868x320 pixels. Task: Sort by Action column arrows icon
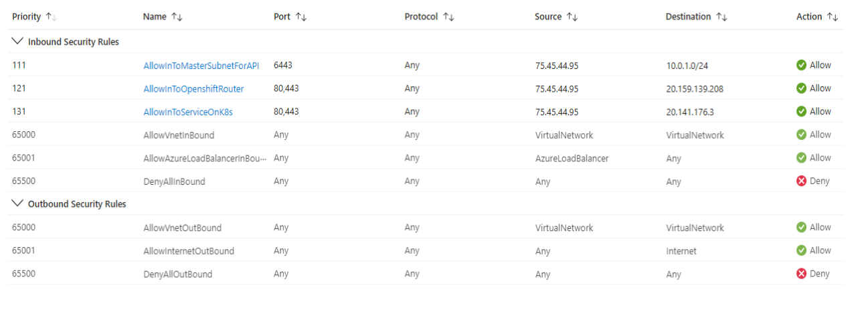(x=833, y=17)
